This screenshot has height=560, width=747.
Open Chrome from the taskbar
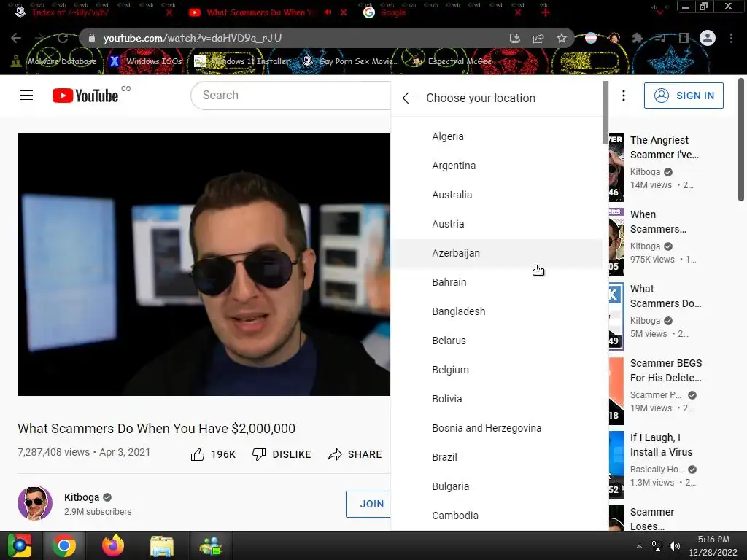tap(64, 545)
